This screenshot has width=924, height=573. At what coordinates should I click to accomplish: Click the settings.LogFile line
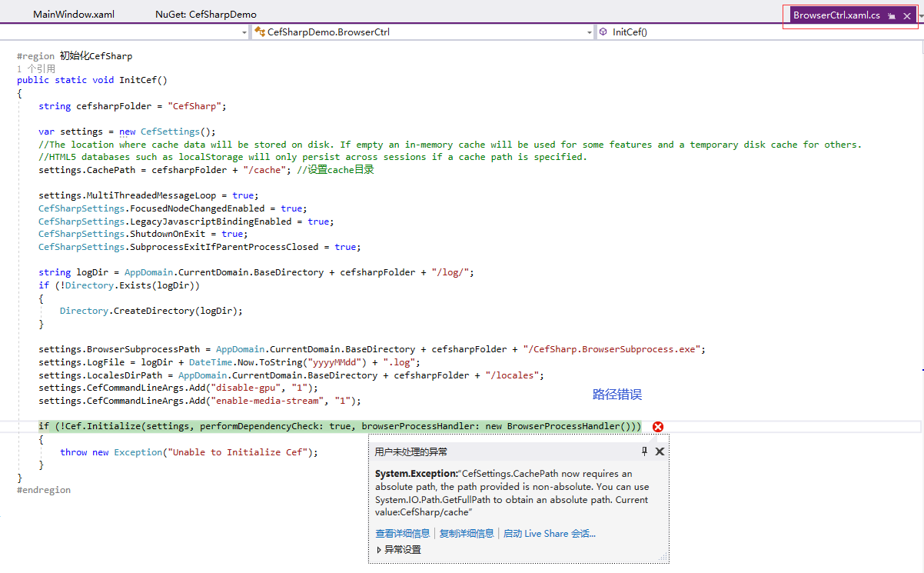[230, 362]
